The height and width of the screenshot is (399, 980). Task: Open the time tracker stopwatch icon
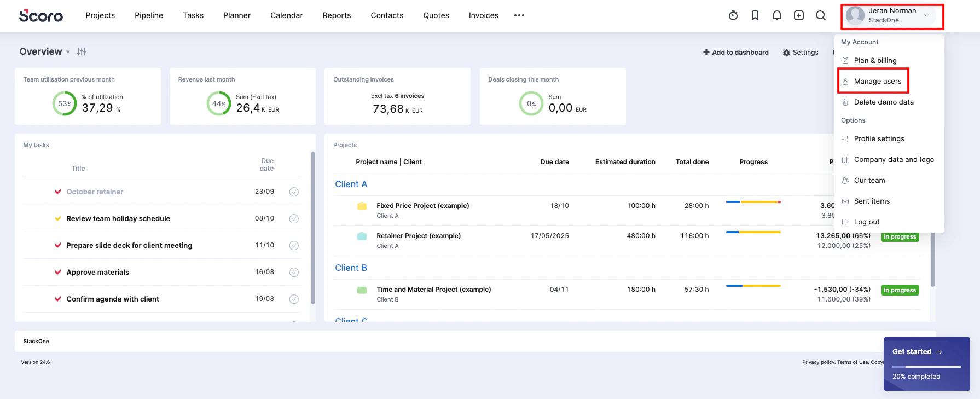[x=733, y=15]
